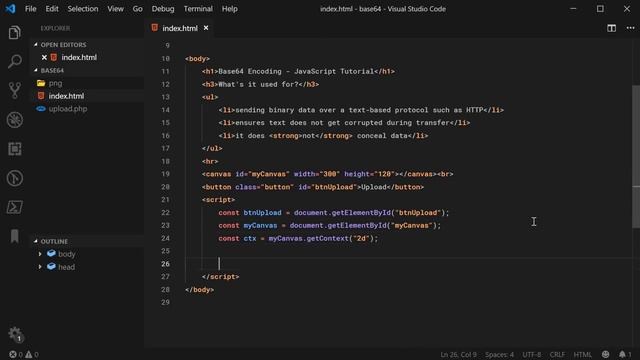This screenshot has width=640, height=360.
Task: Click the VS Code logo icon
Action: coord(10,9)
